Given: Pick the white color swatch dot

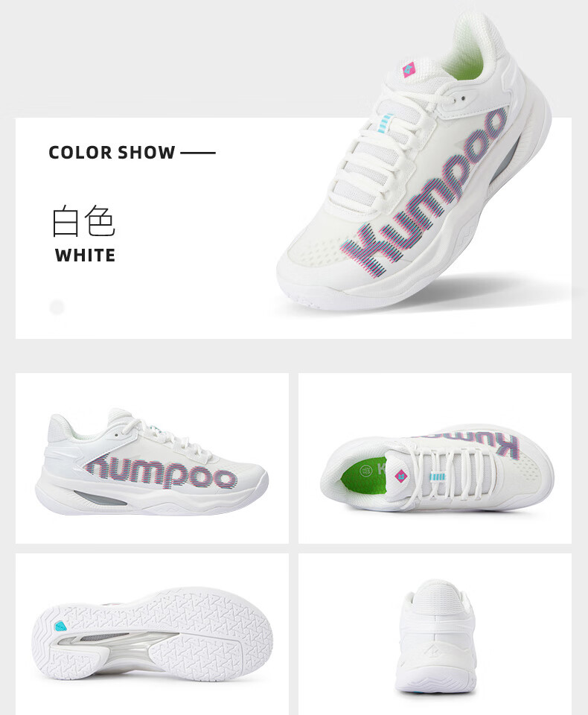Looking at the screenshot, I should [57, 307].
